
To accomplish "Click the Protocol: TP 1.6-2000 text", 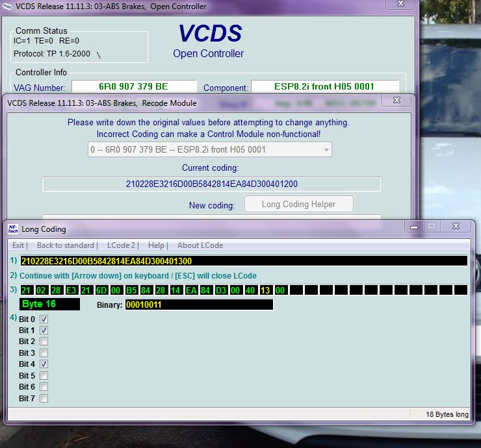I will [x=52, y=54].
